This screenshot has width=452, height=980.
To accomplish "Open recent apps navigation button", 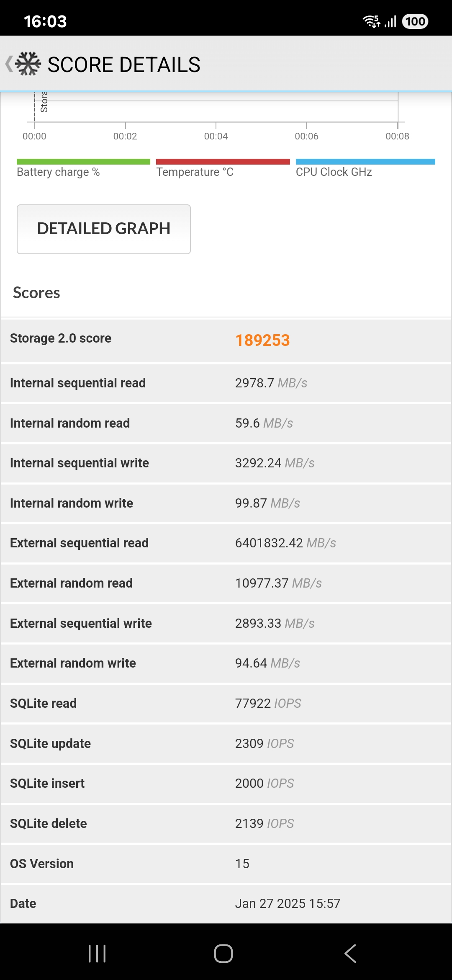I will point(97,954).
